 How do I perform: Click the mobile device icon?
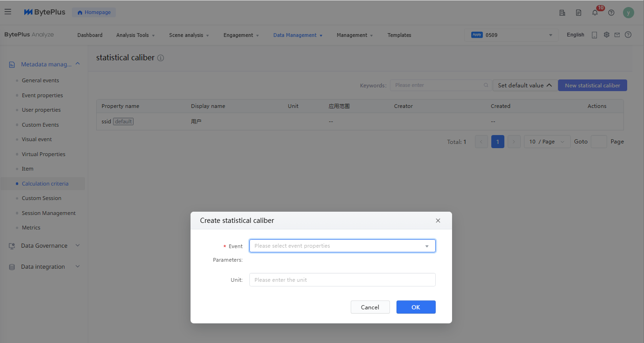594,35
